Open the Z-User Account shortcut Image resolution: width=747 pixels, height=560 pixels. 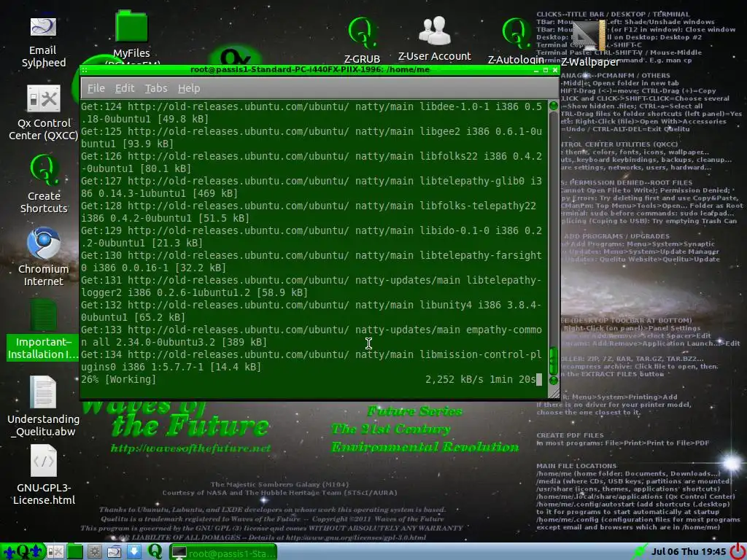(x=435, y=39)
